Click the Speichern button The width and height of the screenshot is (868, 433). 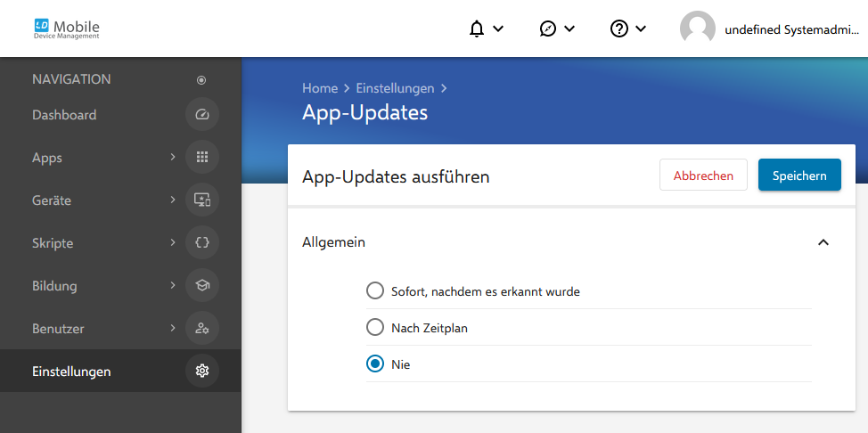[799, 175]
